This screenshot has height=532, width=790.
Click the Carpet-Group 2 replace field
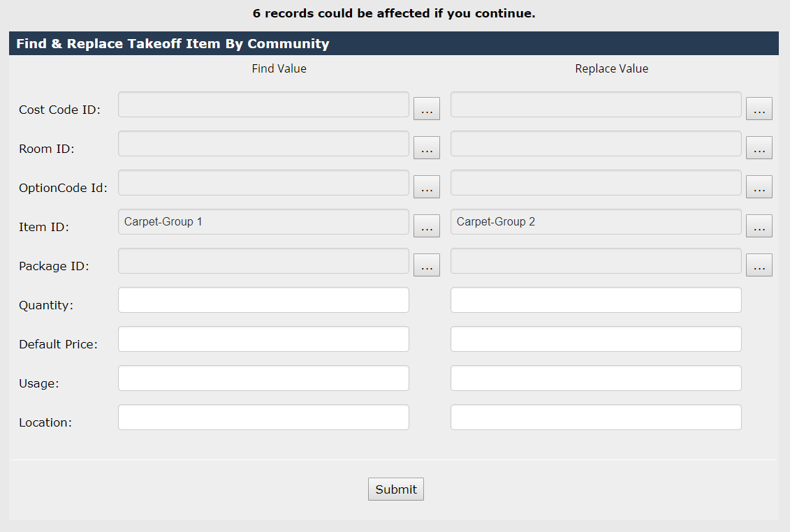[x=596, y=222]
